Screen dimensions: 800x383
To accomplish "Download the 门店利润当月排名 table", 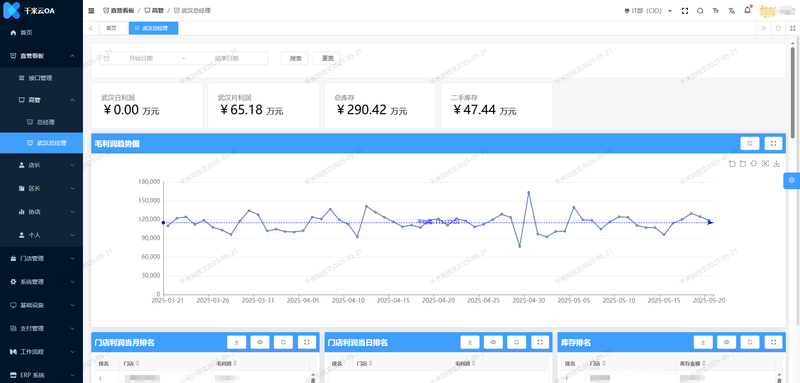I will 236,343.
